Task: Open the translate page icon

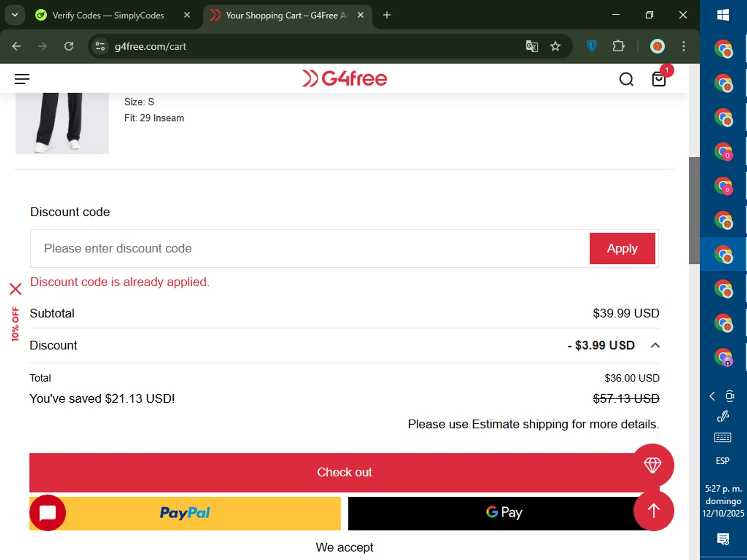Action: (x=532, y=46)
